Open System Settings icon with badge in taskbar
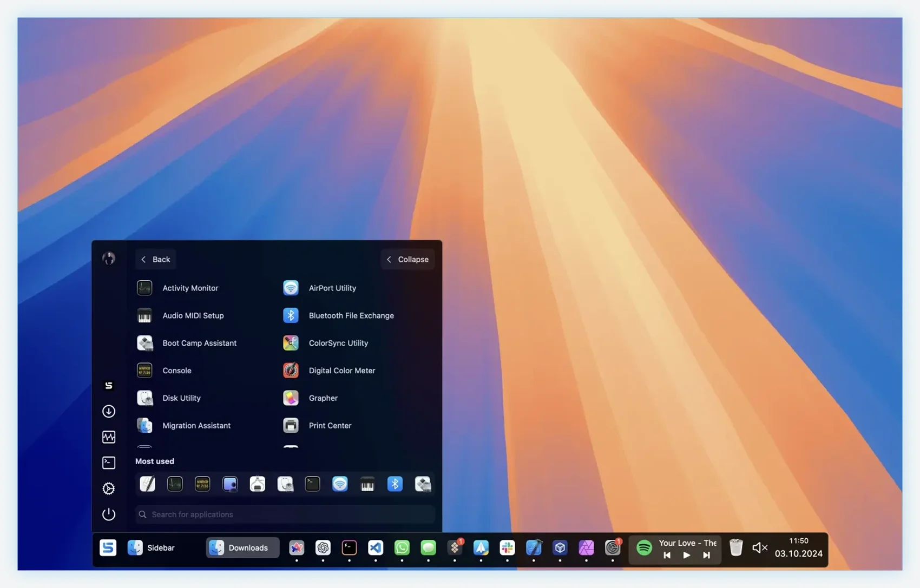 point(613,548)
